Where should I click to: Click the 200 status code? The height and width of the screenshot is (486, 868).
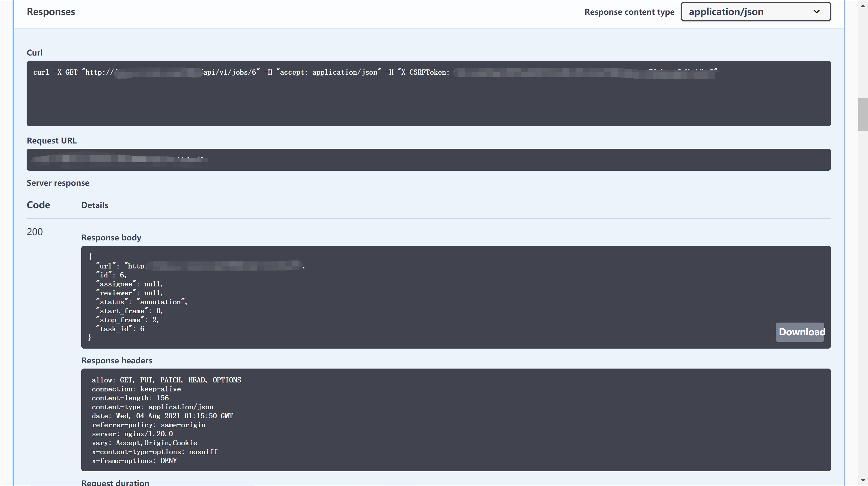[x=35, y=232]
